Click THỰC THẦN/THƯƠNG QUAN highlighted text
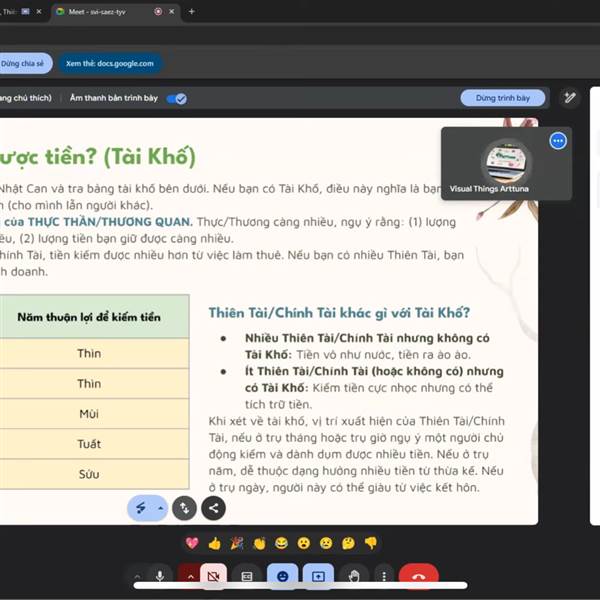This screenshot has width=600, height=600. pos(110,222)
